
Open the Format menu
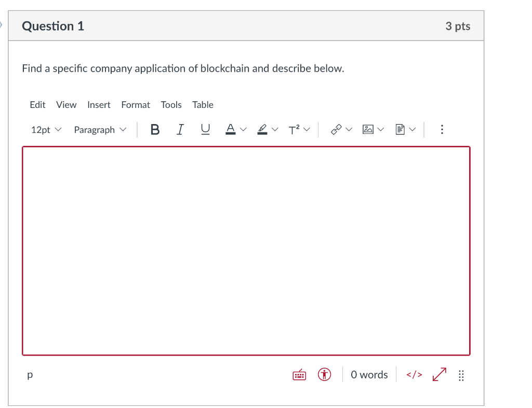pyautogui.click(x=135, y=105)
